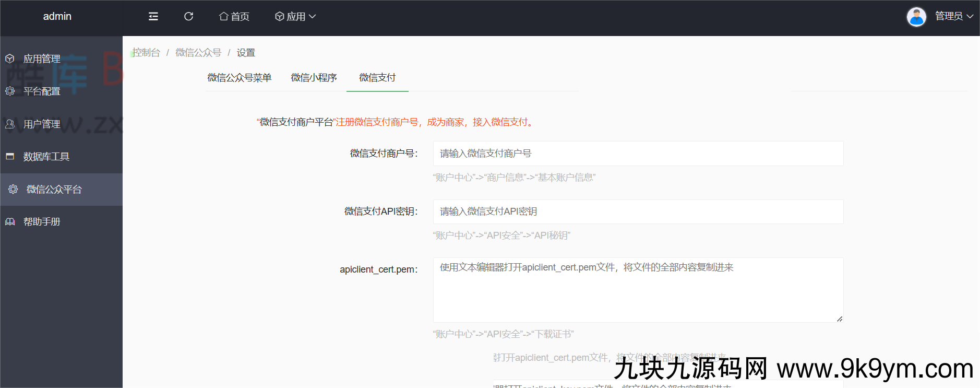The image size is (980, 388).
Task: Click the apiclient_cert.pem field label
Action: 379,269
